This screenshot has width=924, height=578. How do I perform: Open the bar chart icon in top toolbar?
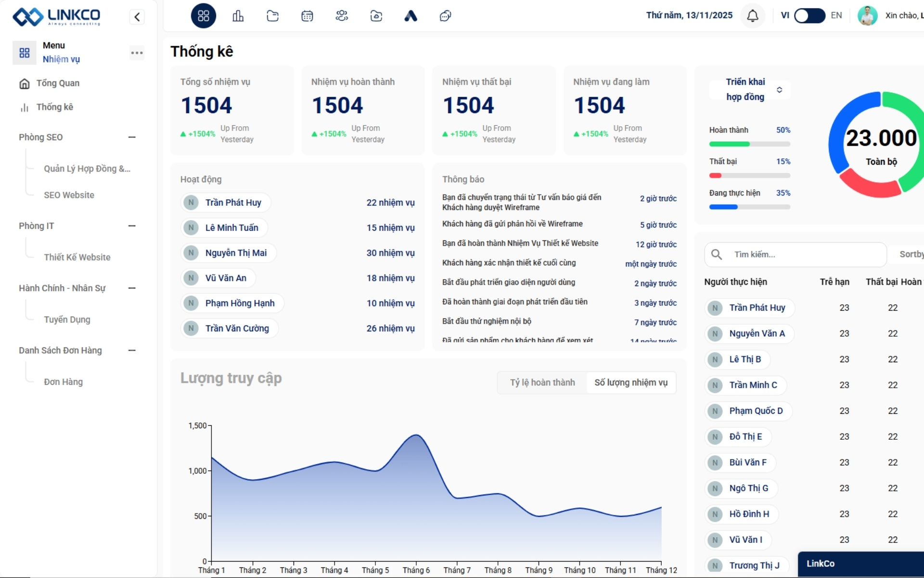pos(238,16)
